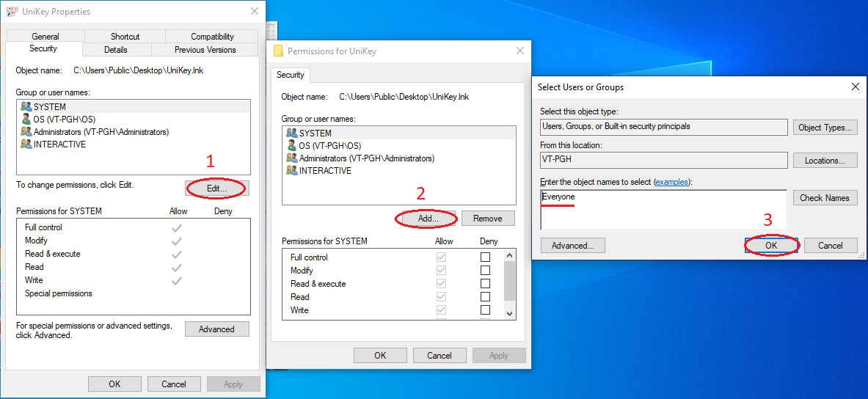868x399 pixels.
Task: Open the examples hyperlink
Action: 672,182
